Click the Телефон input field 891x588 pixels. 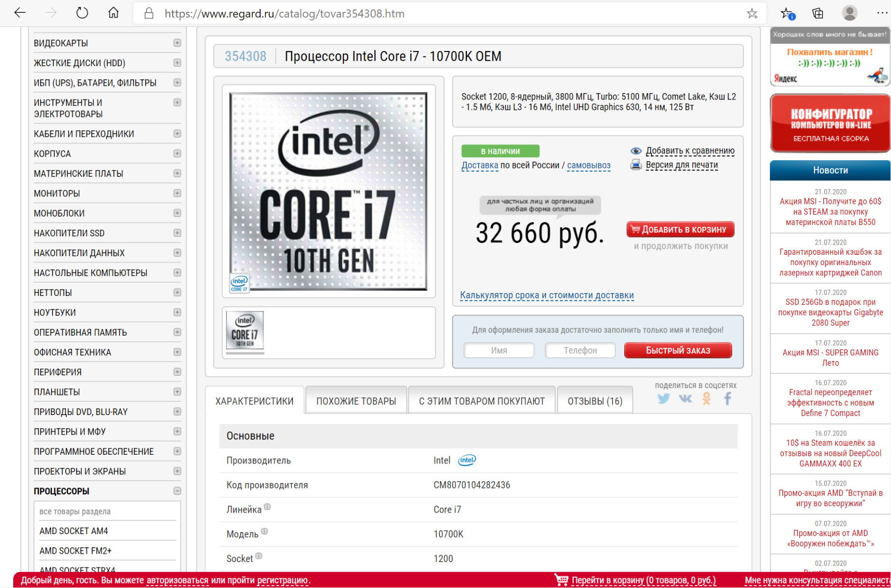click(580, 350)
